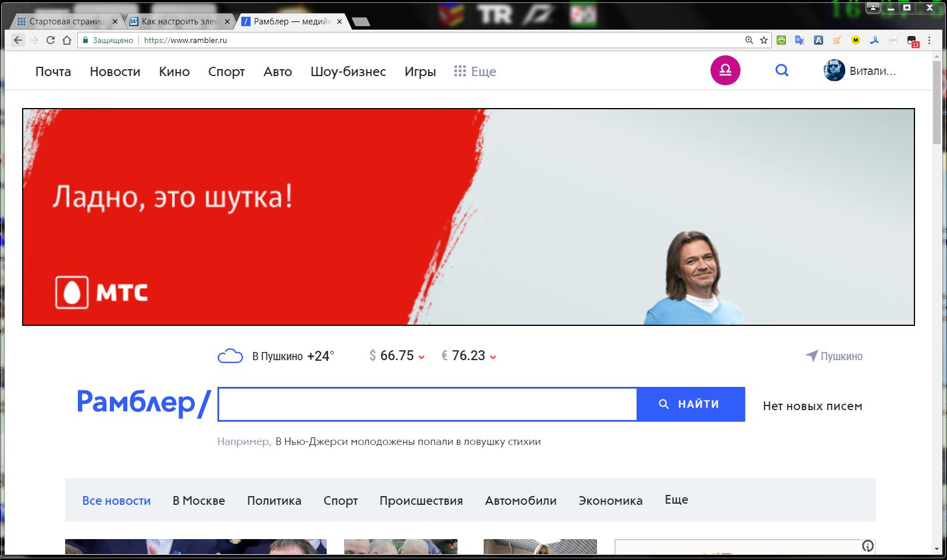Click the МТС banner advertisement

coord(469,217)
